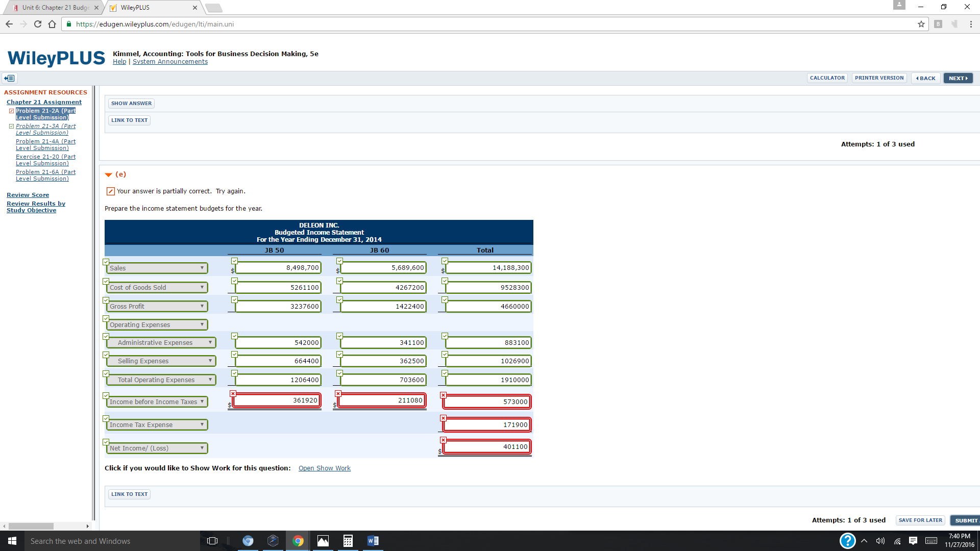
Task: Click SAVE FOR LATER
Action: coord(920,520)
